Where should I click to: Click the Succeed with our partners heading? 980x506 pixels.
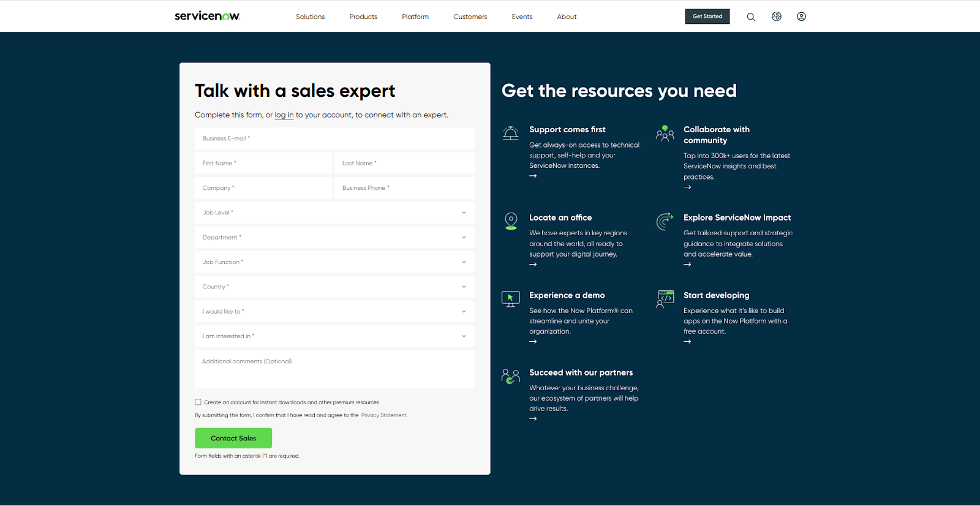(x=581, y=372)
